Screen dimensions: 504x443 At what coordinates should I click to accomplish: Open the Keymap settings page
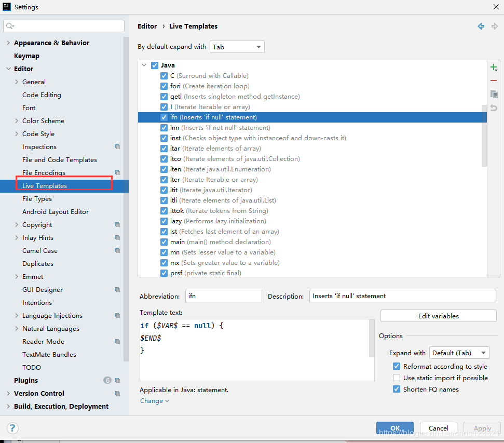coord(26,56)
